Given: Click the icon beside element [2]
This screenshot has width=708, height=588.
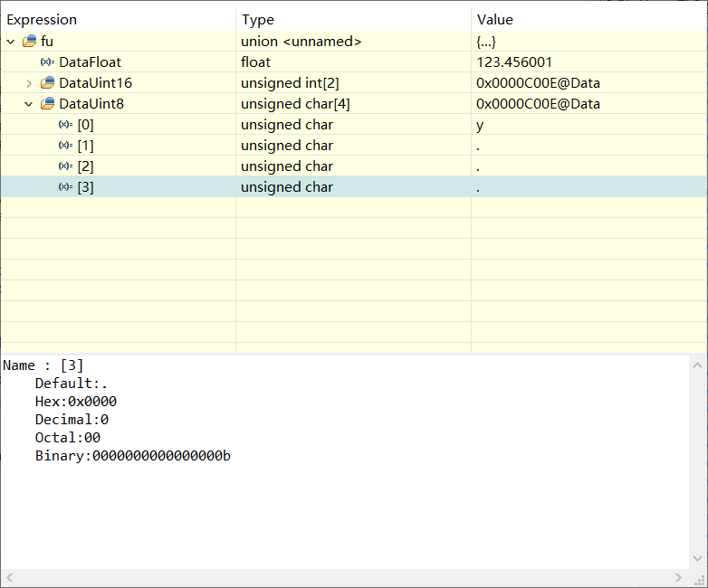Looking at the screenshot, I should click(65, 166).
